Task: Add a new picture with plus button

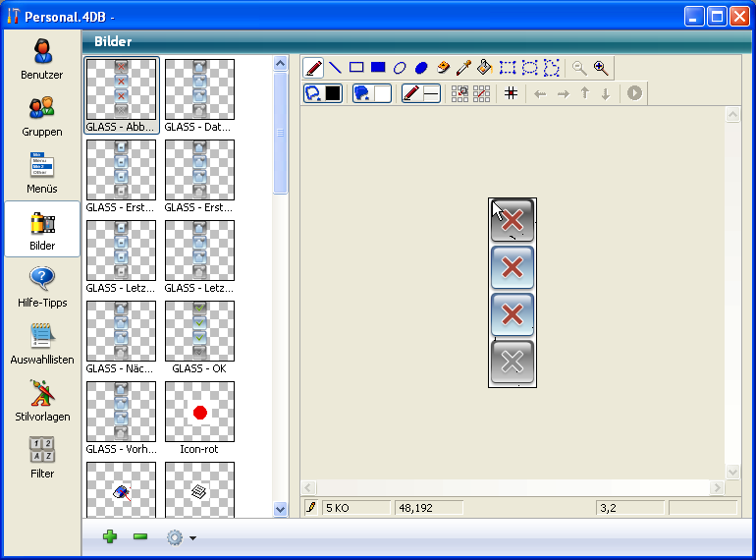Action: pos(110,537)
